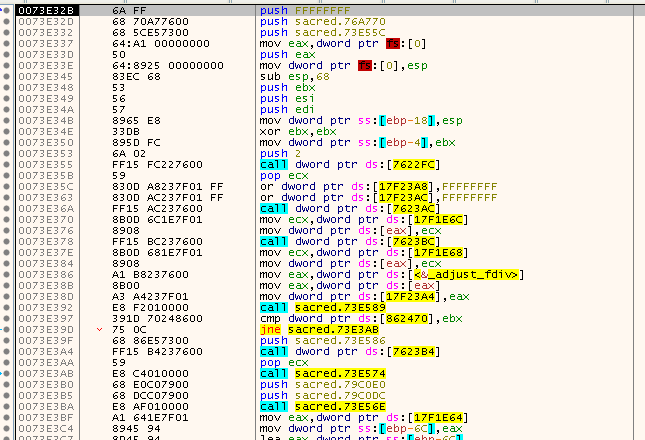Toggle breakpoint dot at address 0073E32B
Viewport: 645px width, 440px height.
(x=6, y=10)
